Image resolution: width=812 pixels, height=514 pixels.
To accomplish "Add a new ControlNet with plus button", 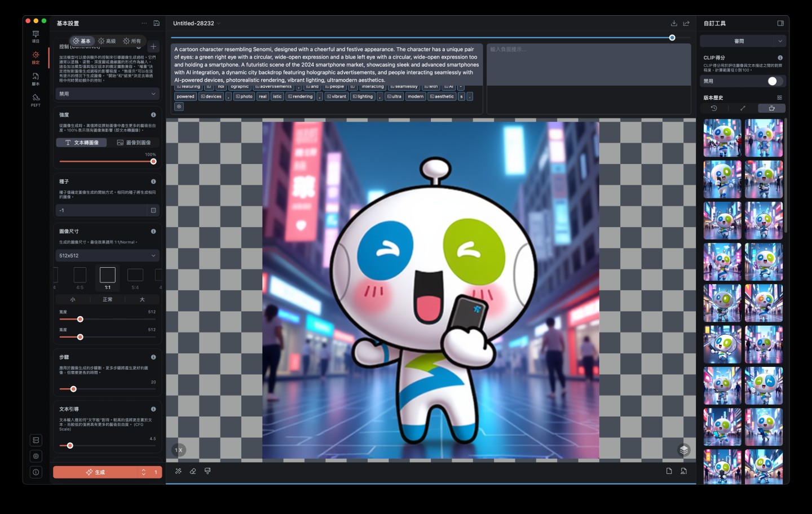I will 153,46.
